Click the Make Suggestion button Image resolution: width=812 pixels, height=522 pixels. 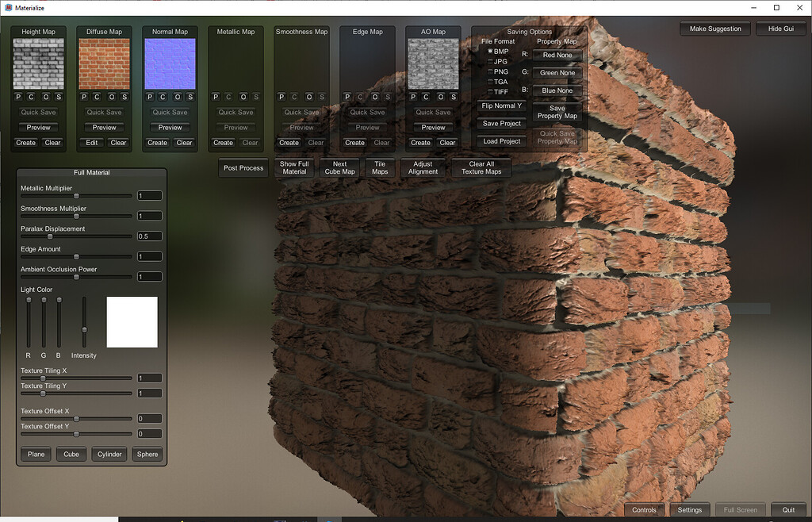coord(714,28)
